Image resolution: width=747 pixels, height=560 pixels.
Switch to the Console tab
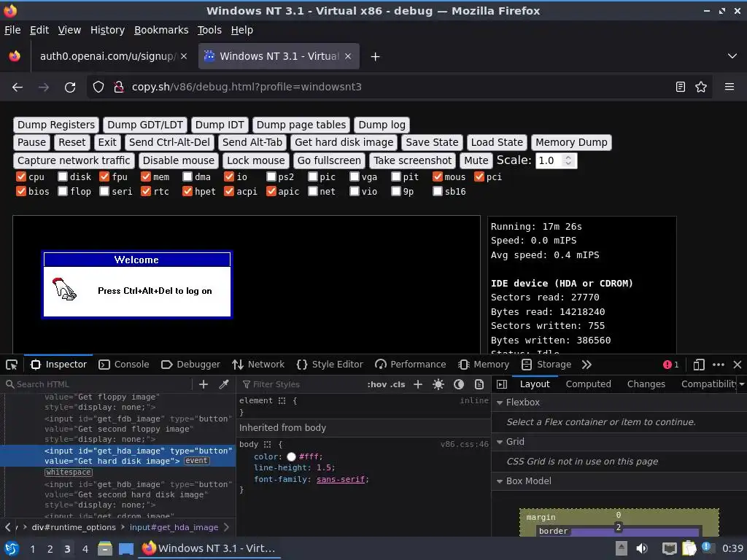click(124, 365)
